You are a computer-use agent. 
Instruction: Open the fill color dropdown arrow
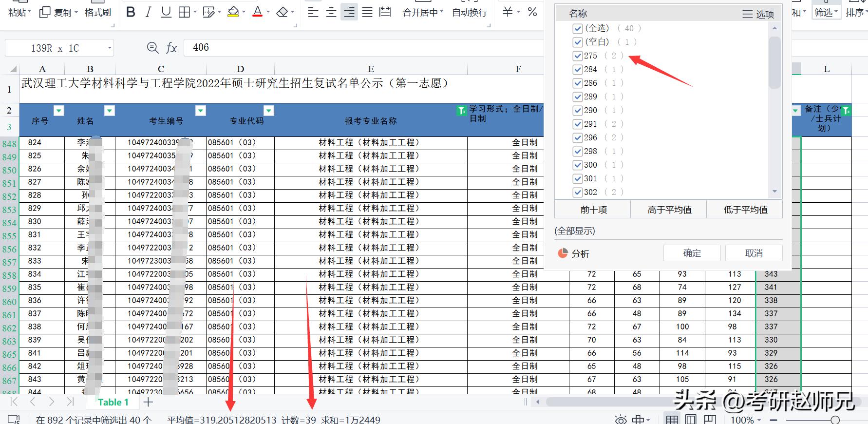244,13
